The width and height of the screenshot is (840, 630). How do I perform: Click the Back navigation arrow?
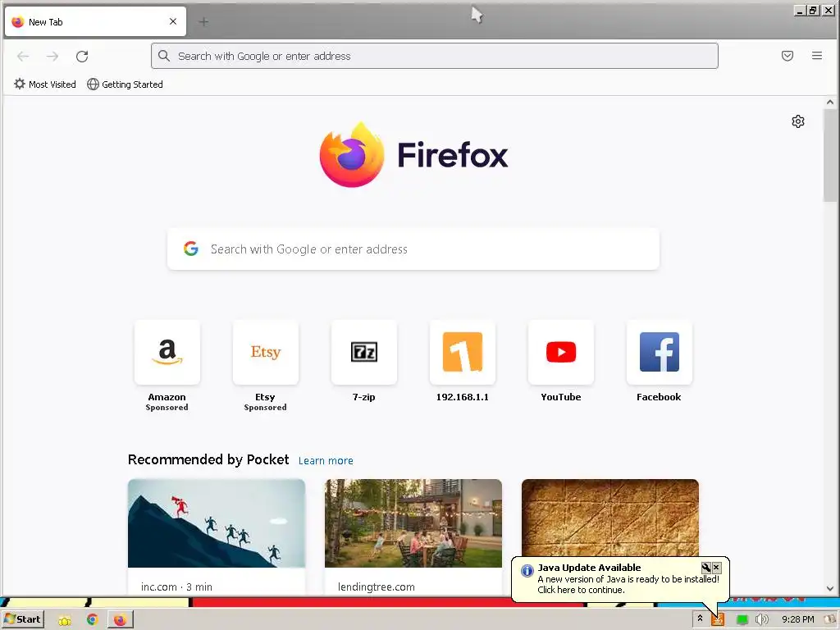pyautogui.click(x=23, y=57)
